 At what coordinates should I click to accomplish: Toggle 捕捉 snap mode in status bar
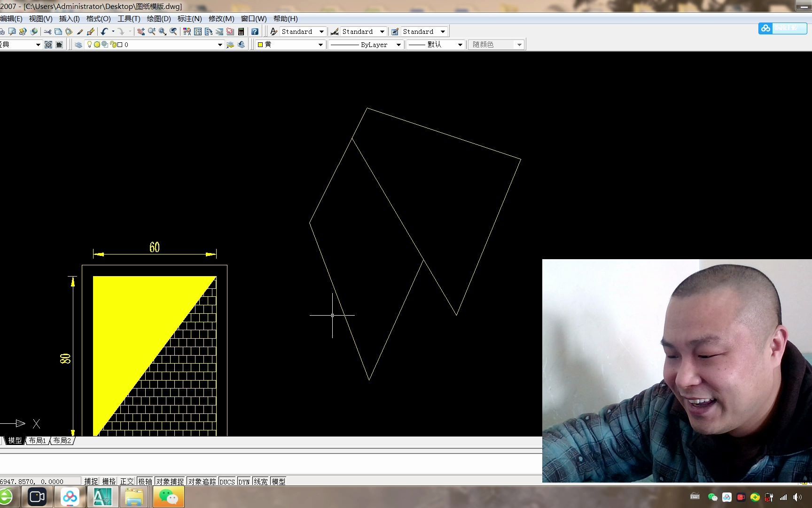[91, 481]
